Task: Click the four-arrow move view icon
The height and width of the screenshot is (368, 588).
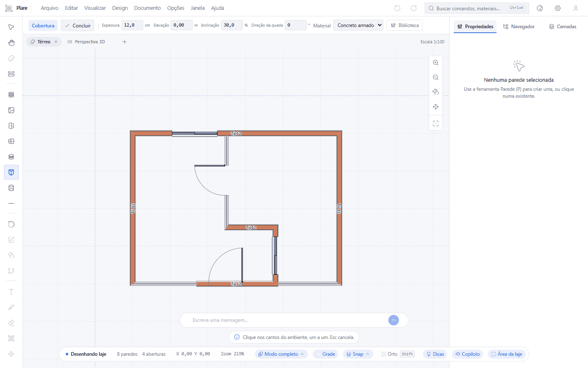Action: pos(436,107)
